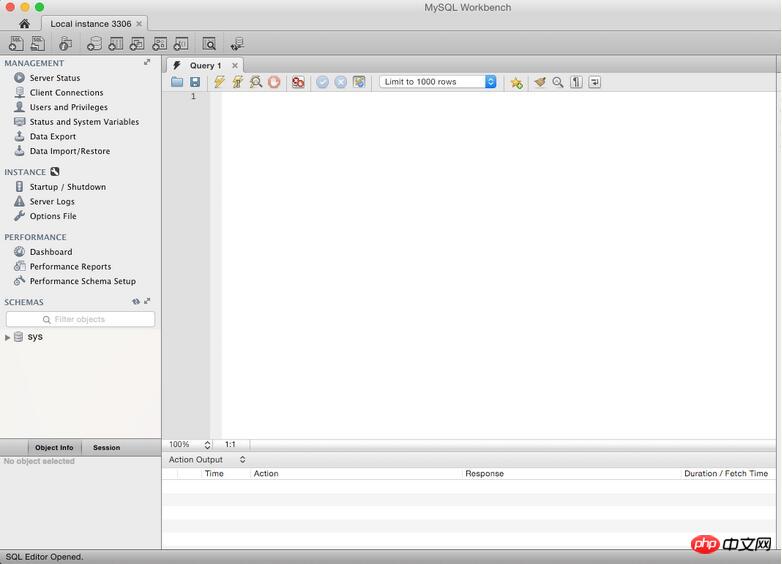Click the Action column header

pos(266,473)
